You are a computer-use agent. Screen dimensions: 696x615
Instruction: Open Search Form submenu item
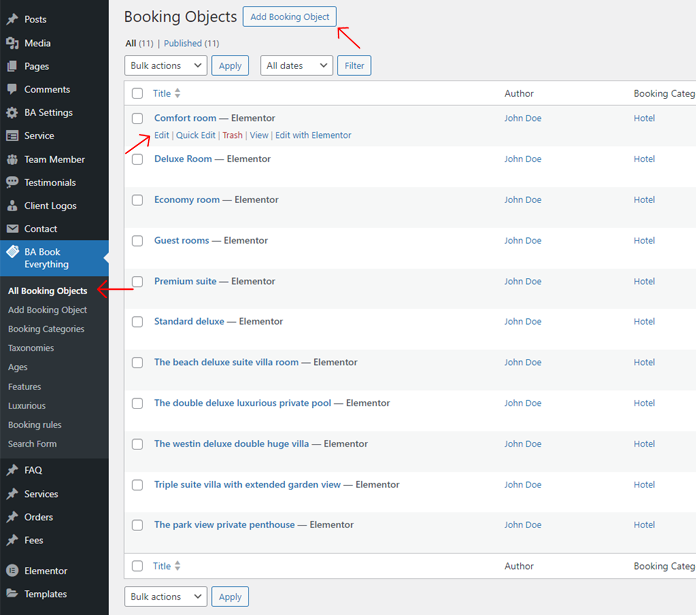pos(32,444)
